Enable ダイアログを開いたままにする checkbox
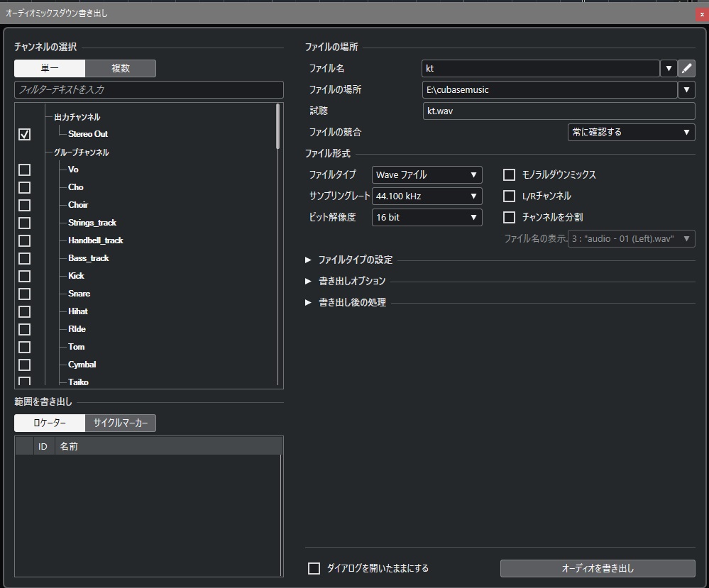709x588 pixels. coord(314,568)
